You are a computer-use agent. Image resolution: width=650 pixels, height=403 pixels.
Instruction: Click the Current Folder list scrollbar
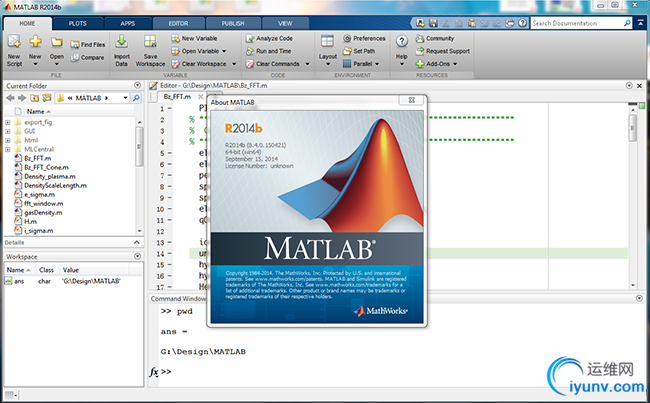(139, 146)
